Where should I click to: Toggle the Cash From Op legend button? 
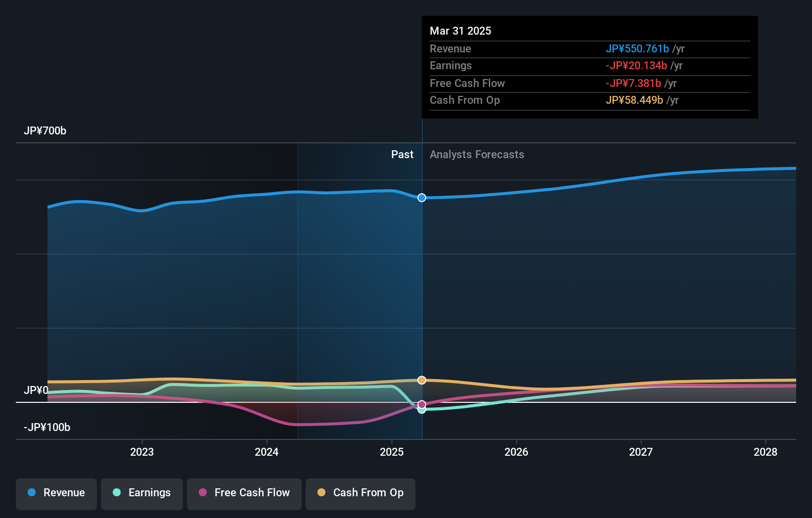click(x=361, y=494)
